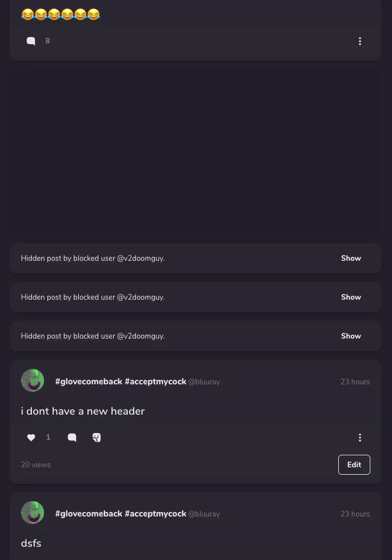Open the "dsfs" post text
The width and height of the screenshot is (392, 560).
tap(31, 543)
